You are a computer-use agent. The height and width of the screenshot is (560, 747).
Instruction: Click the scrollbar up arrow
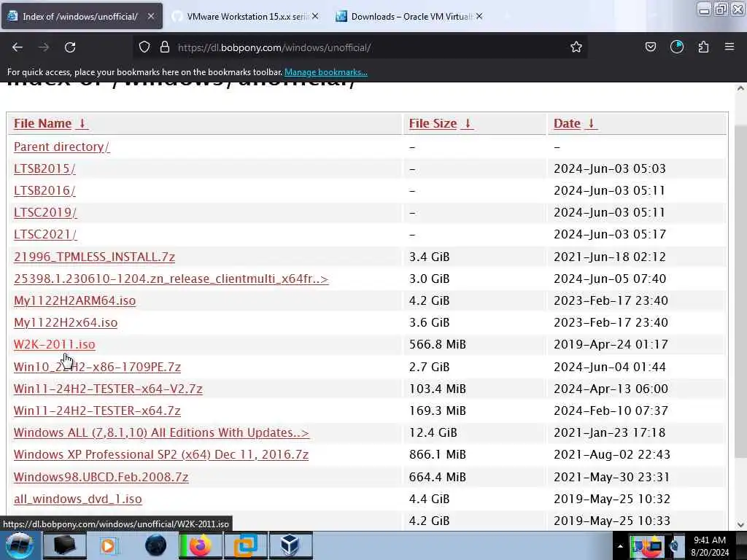click(740, 88)
